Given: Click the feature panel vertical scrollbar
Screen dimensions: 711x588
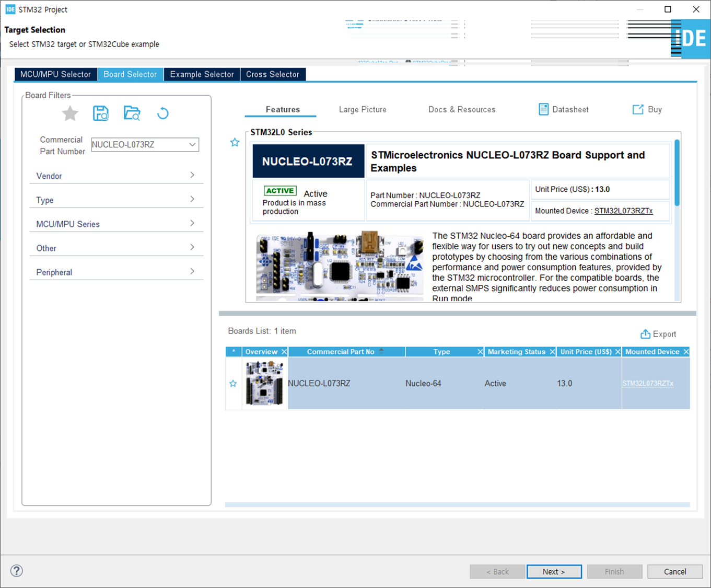Looking at the screenshot, I should pos(677,172).
